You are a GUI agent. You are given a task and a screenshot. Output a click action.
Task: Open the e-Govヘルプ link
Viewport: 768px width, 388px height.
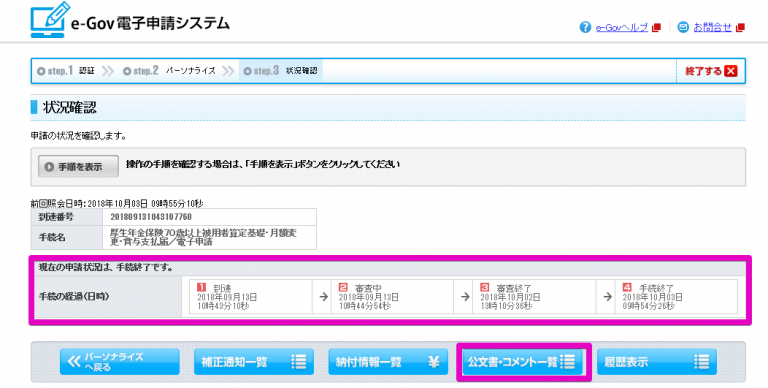point(622,28)
